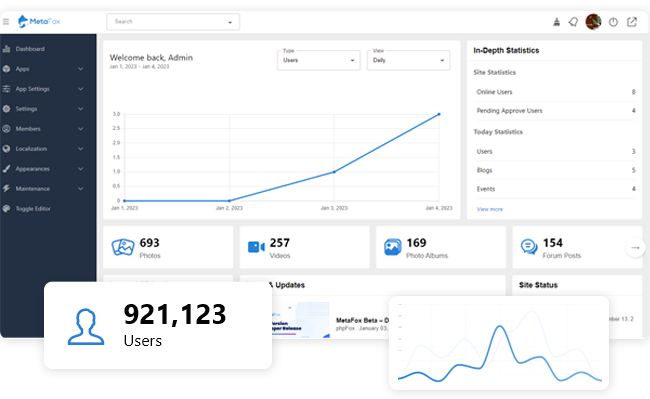This screenshot has width=650, height=399.
Task: Click the news thumbnail image
Action: click(x=301, y=320)
